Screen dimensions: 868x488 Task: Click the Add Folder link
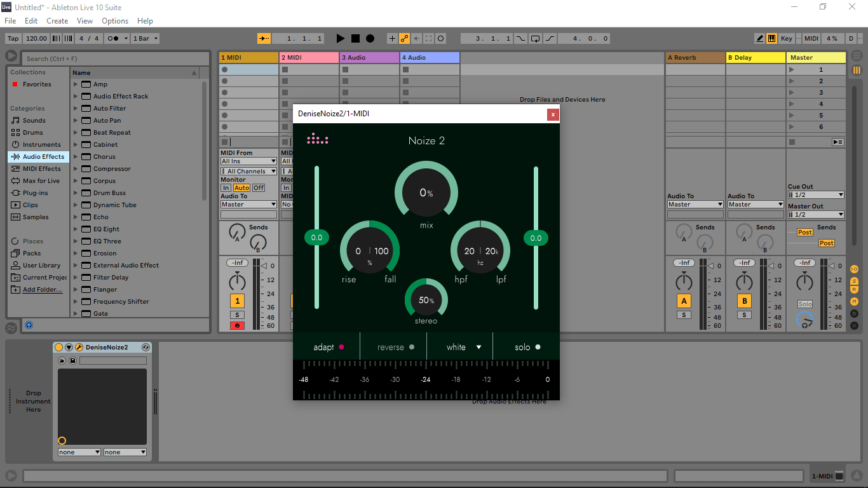click(43, 290)
